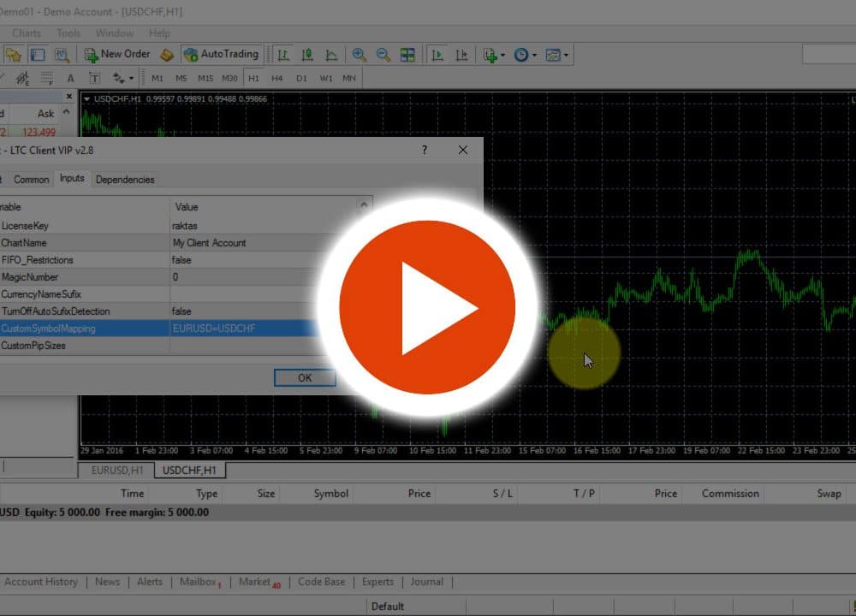Open the Tools menu
This screenshot has height=616, width=856.
[x=68, y=33]
